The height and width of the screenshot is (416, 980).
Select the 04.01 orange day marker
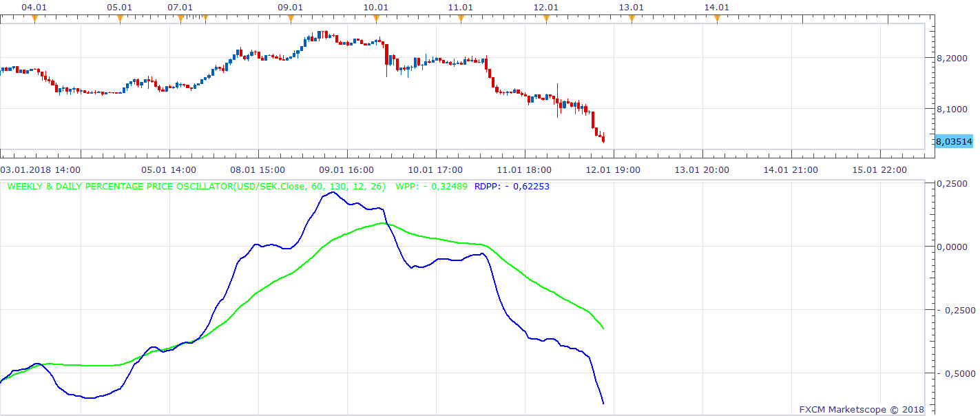point(34,19)
